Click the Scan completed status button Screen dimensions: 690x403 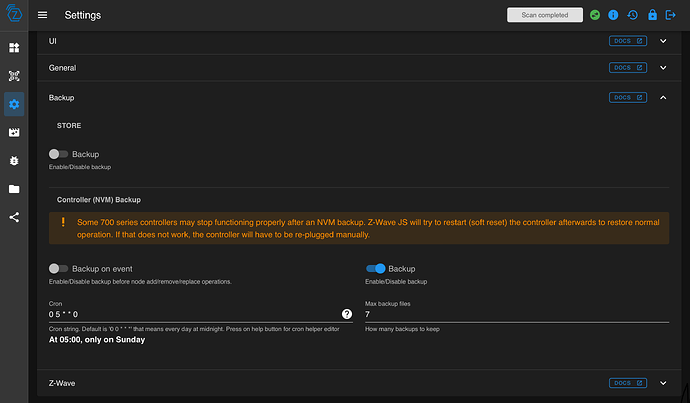click(545, 15)
